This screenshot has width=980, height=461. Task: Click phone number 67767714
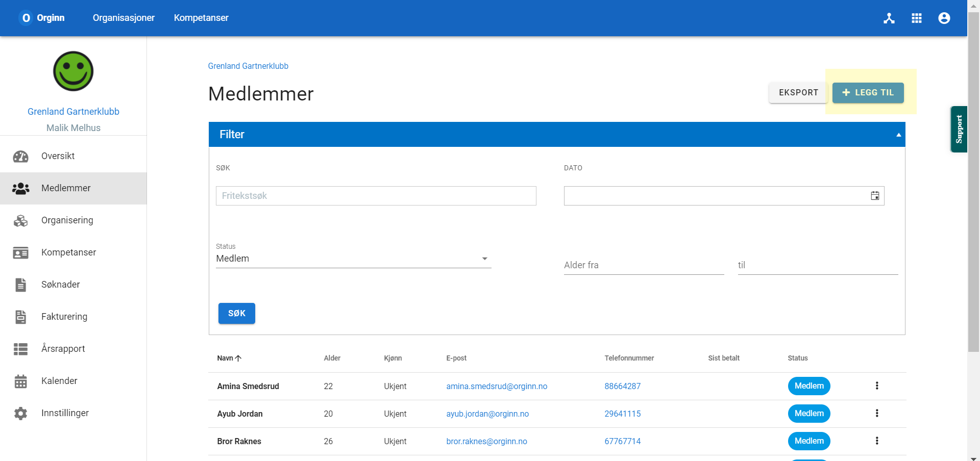click(x=622, y=442)
